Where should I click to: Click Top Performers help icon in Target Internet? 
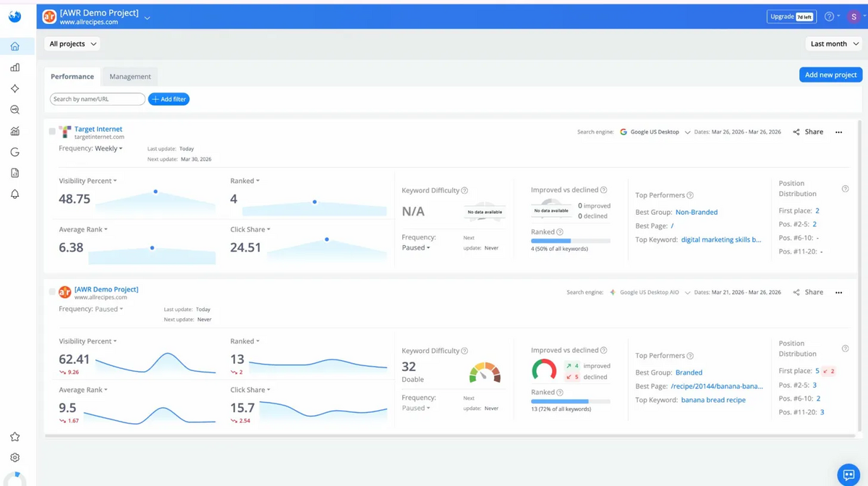coord(690,195)
